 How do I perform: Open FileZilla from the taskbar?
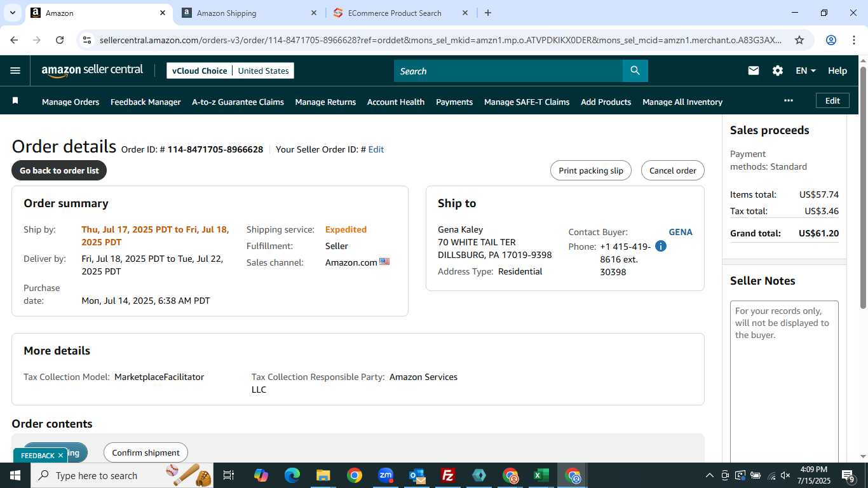(x=448, y=475)
